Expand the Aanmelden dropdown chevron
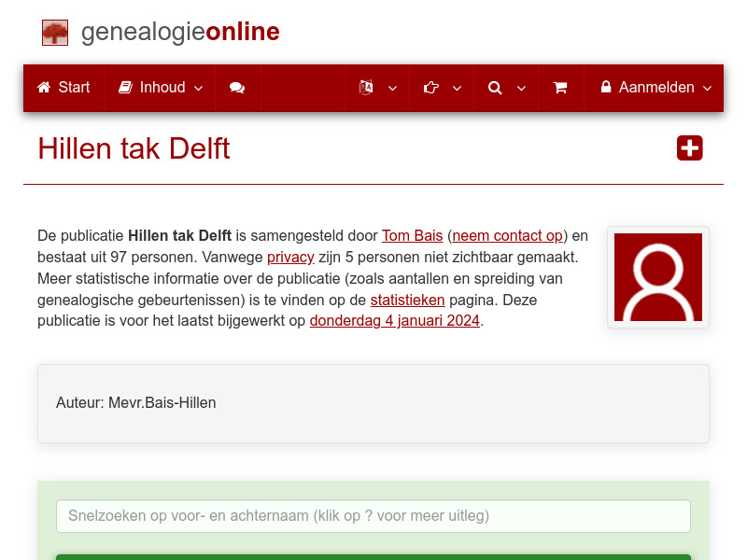The height and width of the screenshot is (560, 747). click(x=706, y=88)
